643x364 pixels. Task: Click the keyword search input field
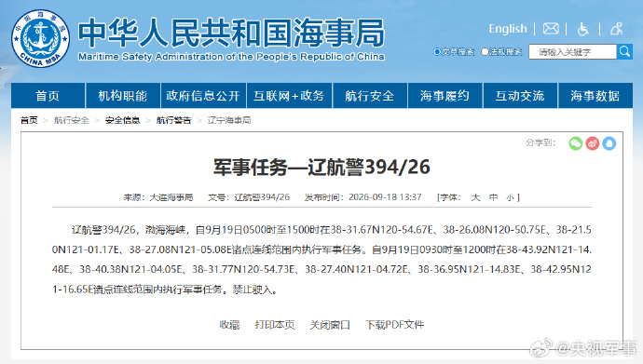point(572,51)
